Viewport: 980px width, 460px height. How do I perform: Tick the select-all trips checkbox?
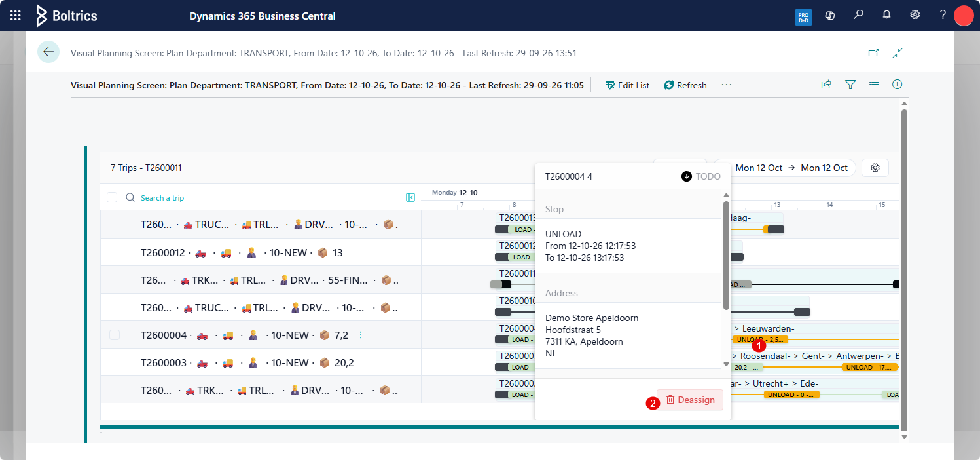pos(112,197)
